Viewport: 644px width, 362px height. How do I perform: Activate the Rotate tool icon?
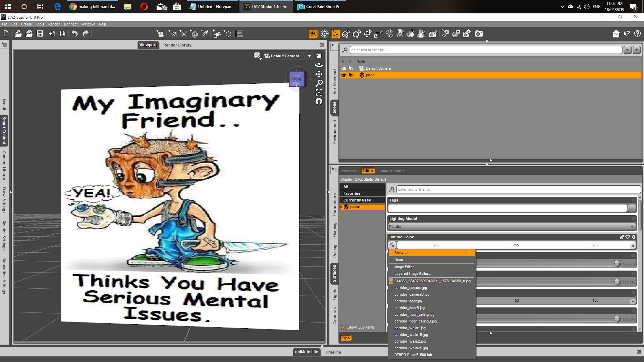click(356, 33)
